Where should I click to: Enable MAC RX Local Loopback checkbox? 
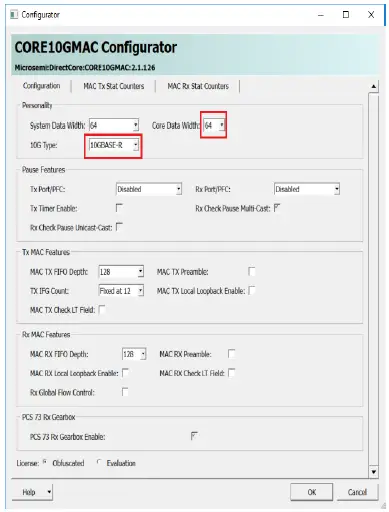pos(125,373)
